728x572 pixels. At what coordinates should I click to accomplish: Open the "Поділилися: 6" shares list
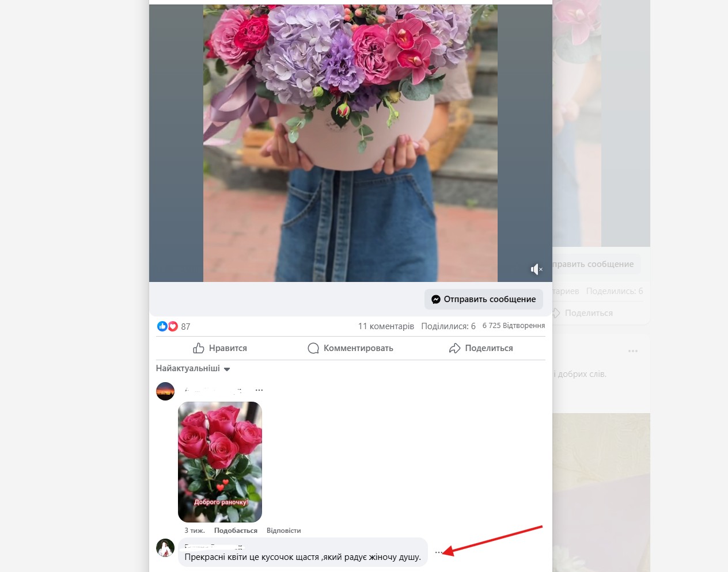[448, 326]
